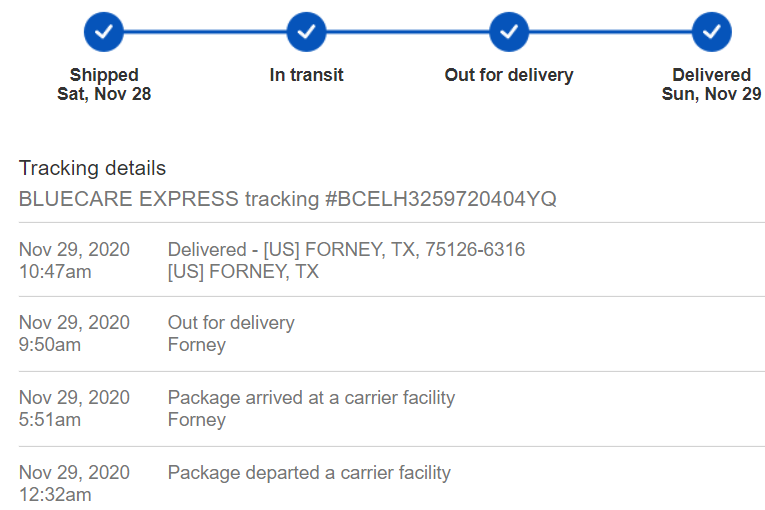765x510 pixels.
Task: Click the Shipped step checkmark icon
Action: tap(104, 32)
